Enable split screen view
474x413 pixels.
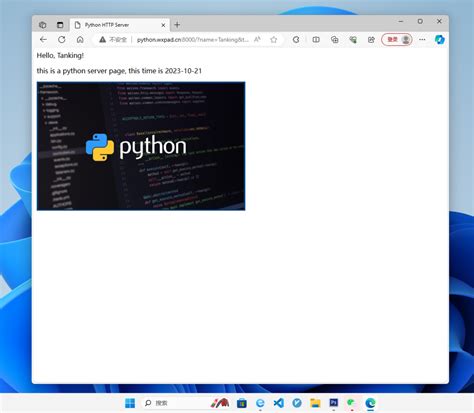[x=316, y=40]
